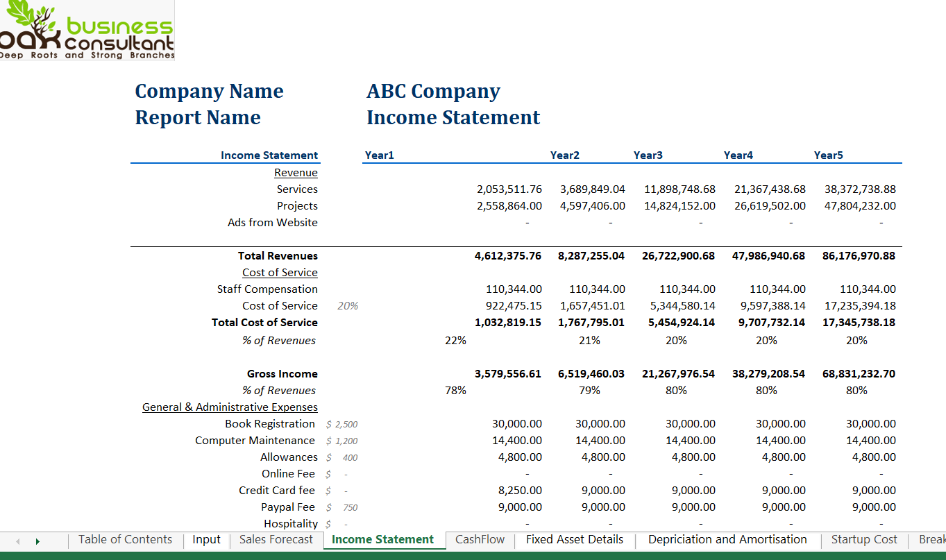Viewport: 946px width, 560px height.
Task: Select the Income Statement sheet tab
Action: pyautogui.click(x=383, y=540)
